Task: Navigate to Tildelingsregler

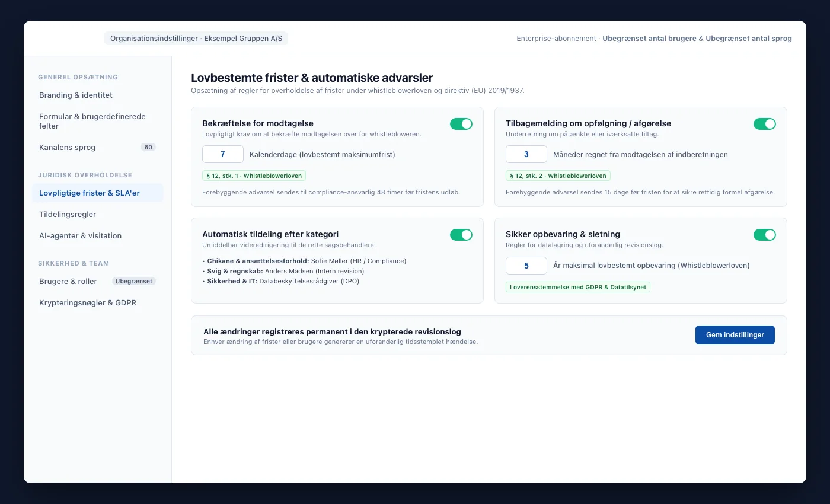Action: coord(98,214)
